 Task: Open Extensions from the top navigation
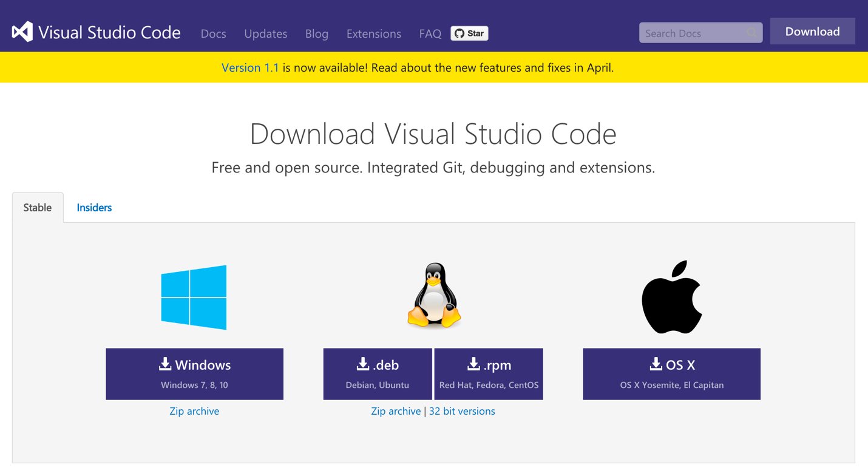tap(373, 33)
